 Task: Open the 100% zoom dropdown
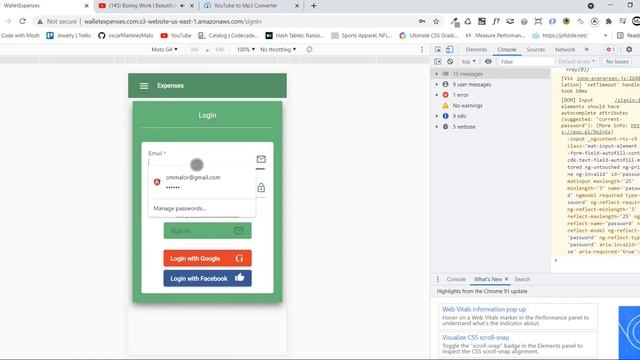pos(245,49)
